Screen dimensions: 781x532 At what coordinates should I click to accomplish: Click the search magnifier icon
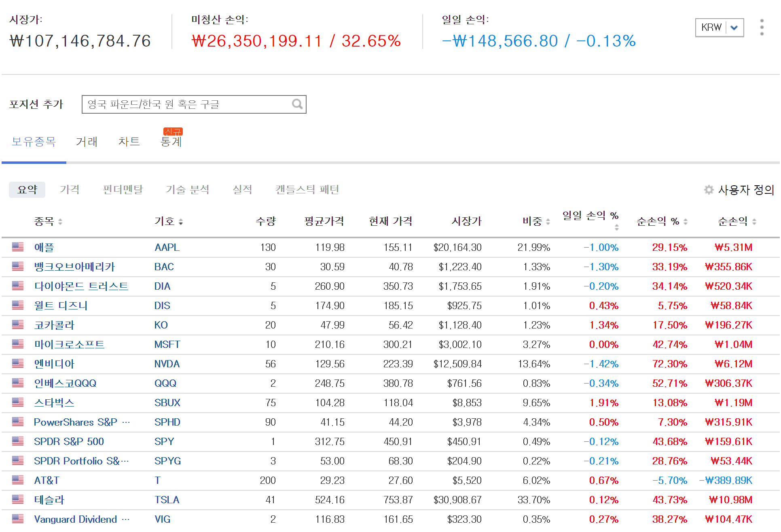pos(297,104)
